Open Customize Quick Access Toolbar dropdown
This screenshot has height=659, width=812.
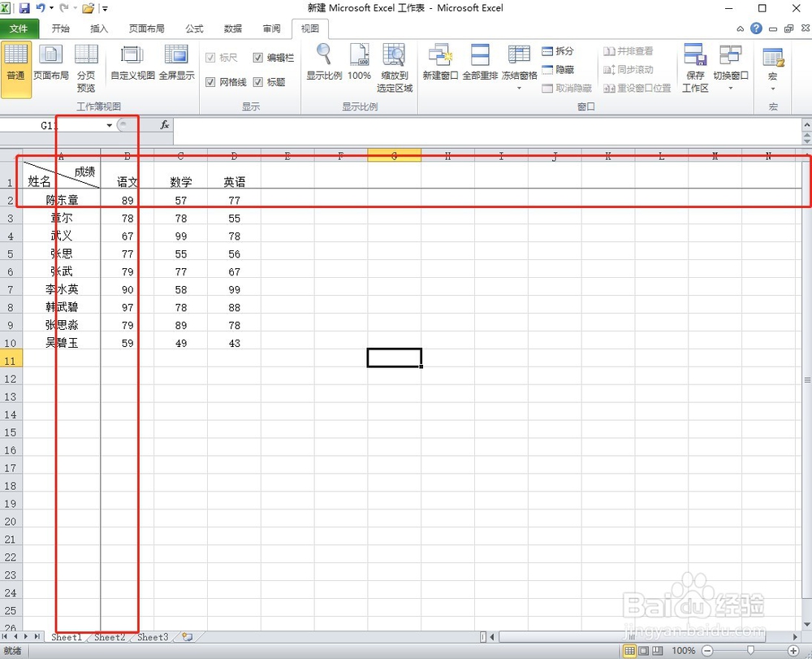click(x=104, y=8)
